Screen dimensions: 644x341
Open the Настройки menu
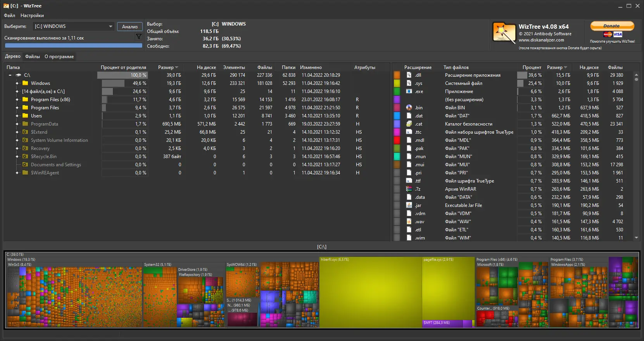[x=32, y=15]
